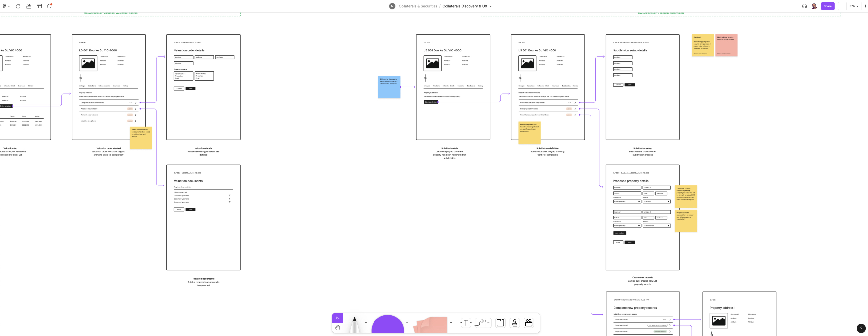Expand the sticky note options chevron

click(451, 323)
